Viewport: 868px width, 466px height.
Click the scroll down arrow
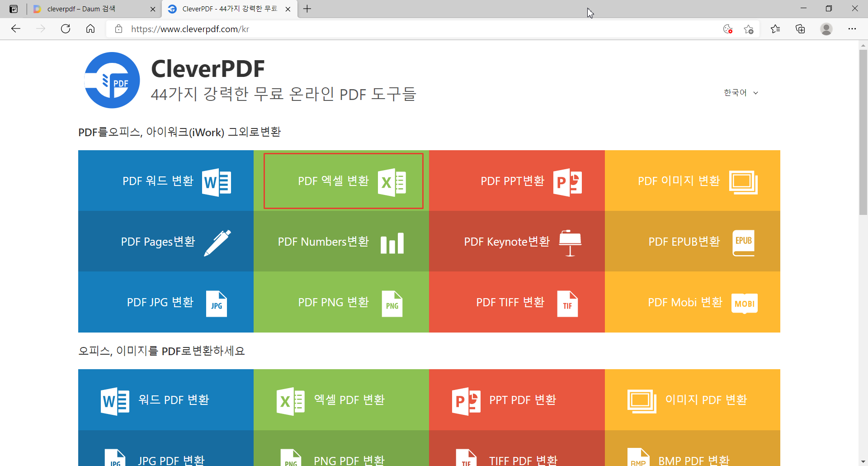click(x=863, y=462)
